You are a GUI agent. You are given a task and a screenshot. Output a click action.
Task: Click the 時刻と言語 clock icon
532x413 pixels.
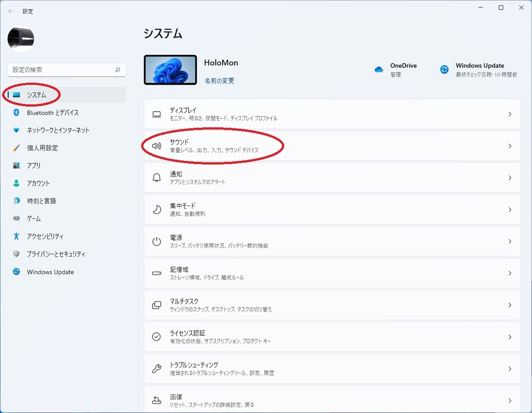click(16, 201)
